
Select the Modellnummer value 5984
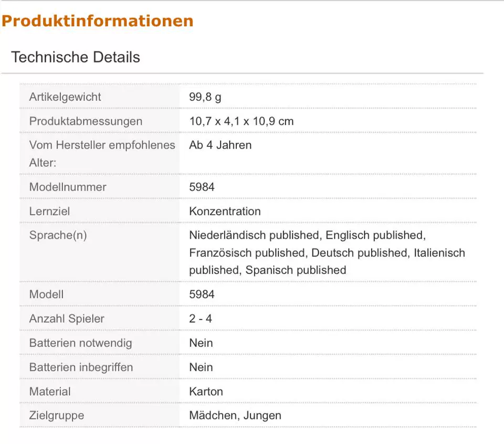point(202,187)
